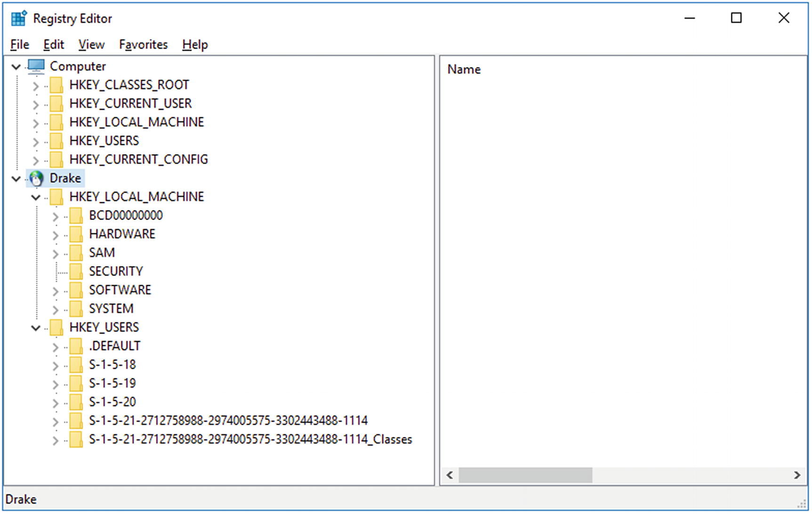Select the HKEY_CLASSES_ROOT label
The width and height of the screenshot is (812, 514).
pyautogui.click(x=129, y=85)
